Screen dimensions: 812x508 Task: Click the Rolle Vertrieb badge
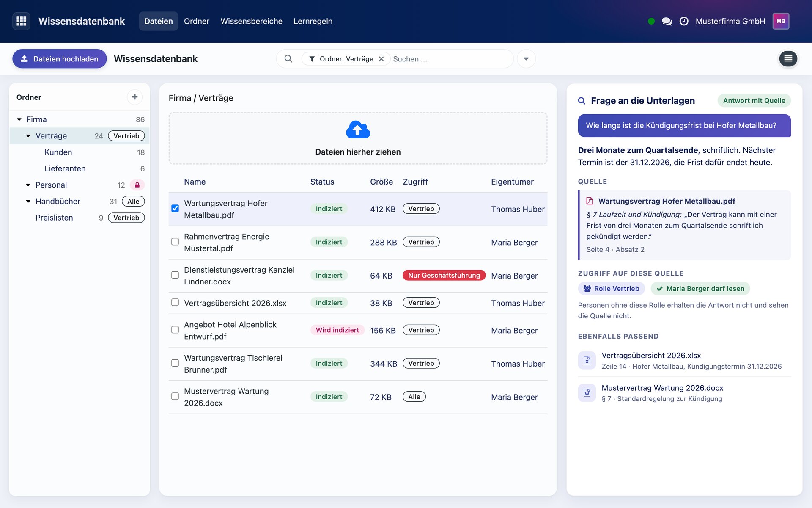[x=612, y=288]
